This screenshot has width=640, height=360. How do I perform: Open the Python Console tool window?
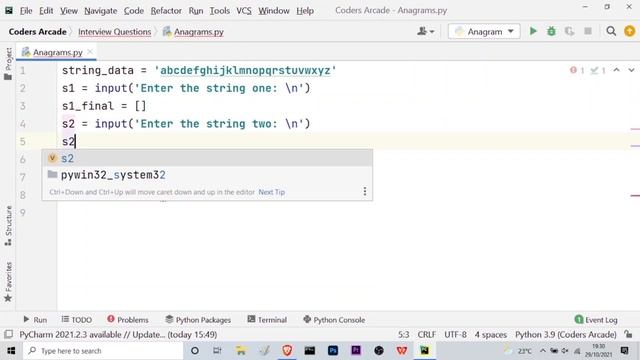[x=334, y=320]
